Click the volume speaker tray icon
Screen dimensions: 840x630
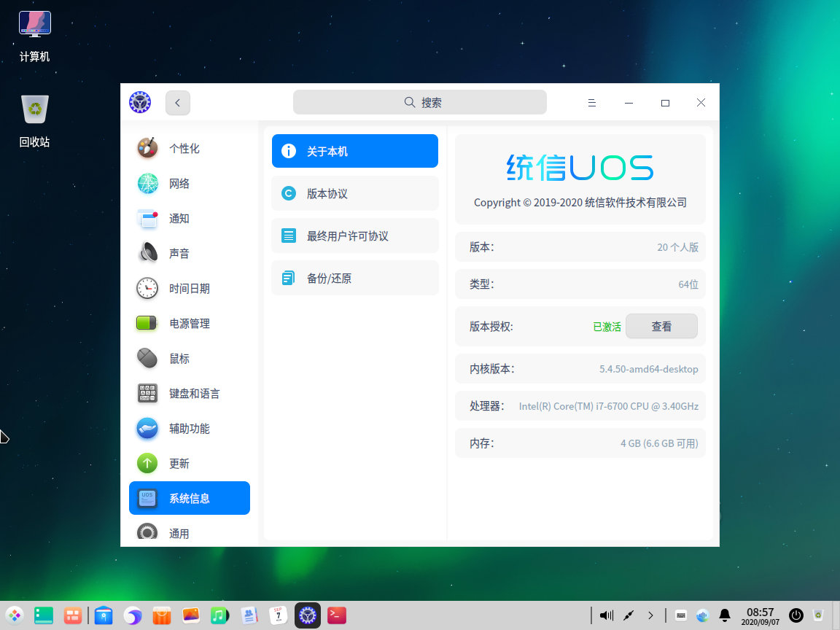[x=607, y=615]
